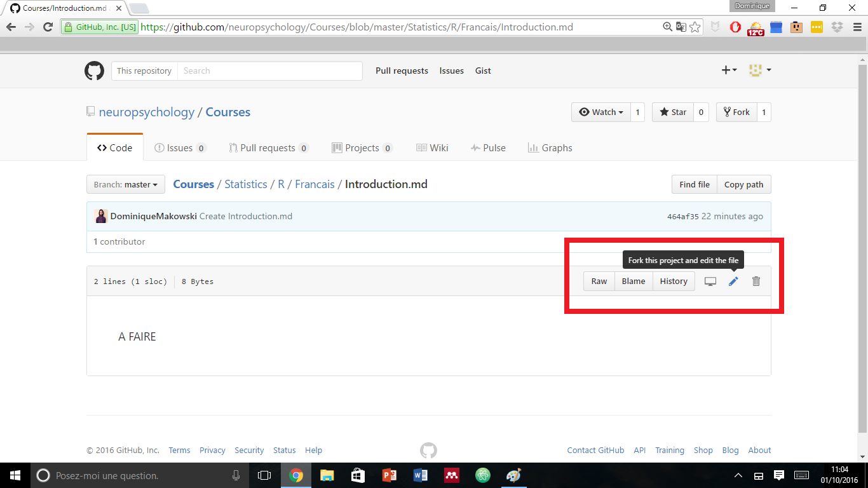Click the pencil edit file icon
Viewport: 868px width, 488px height.
tap(733, 281)
